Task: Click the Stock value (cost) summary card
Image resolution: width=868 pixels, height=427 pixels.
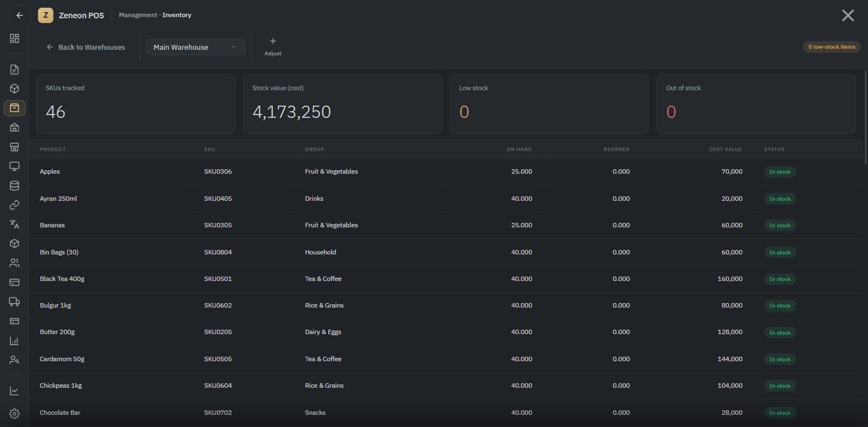Action: coord(343,104)
